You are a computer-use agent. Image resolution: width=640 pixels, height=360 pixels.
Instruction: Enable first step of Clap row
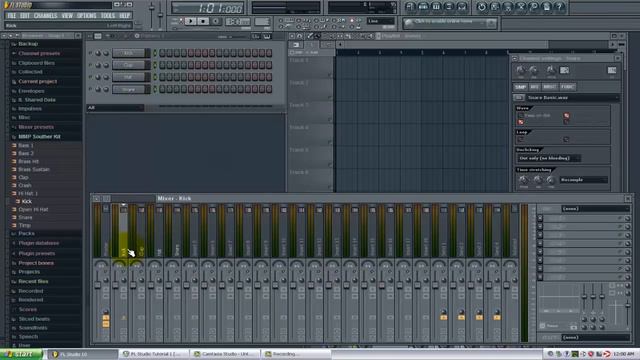(162, 65)
